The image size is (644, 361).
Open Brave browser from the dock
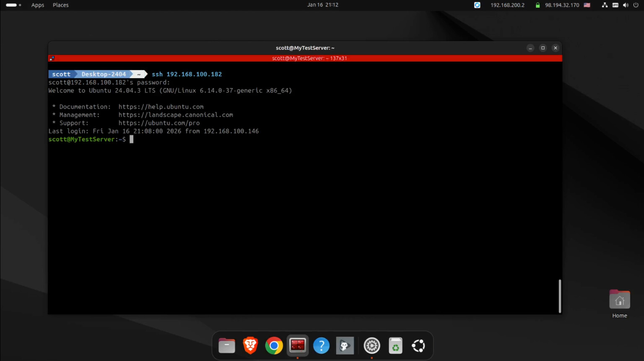coord(250,345)
